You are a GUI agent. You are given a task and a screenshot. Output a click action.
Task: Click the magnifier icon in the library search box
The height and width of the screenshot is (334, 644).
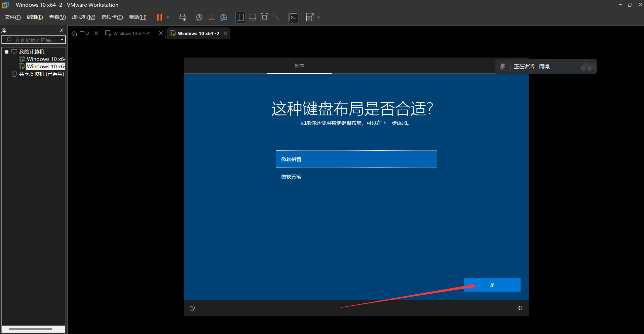[x=9, y=40]
